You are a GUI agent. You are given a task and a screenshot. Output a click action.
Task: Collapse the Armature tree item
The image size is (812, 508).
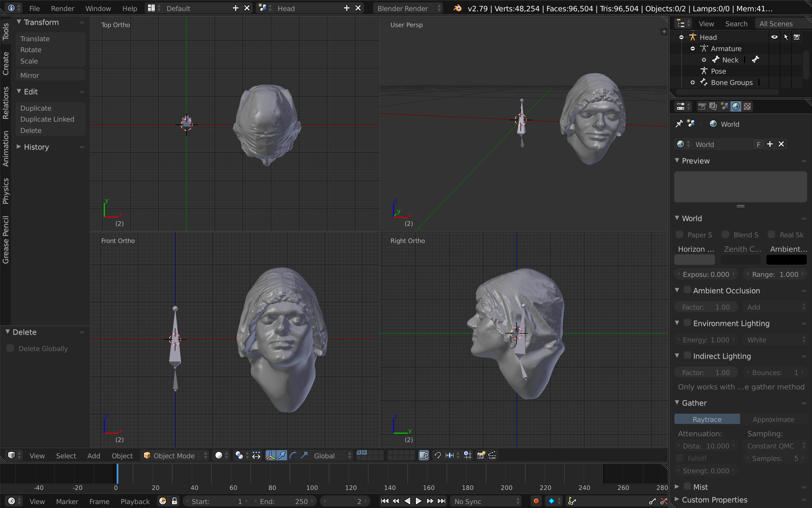pos(692,48)
